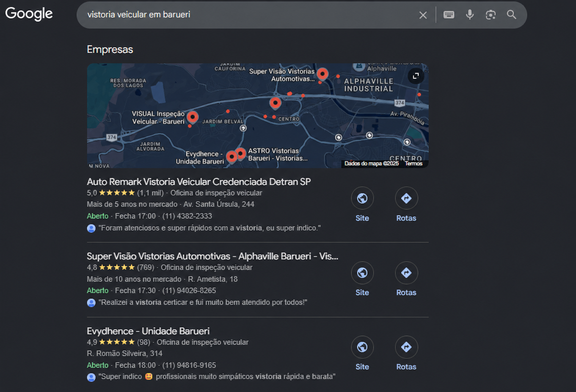The image size is (576, 392).
Task: Click the (769) review count
Action: pyautogui.click(x=146, y=267)
